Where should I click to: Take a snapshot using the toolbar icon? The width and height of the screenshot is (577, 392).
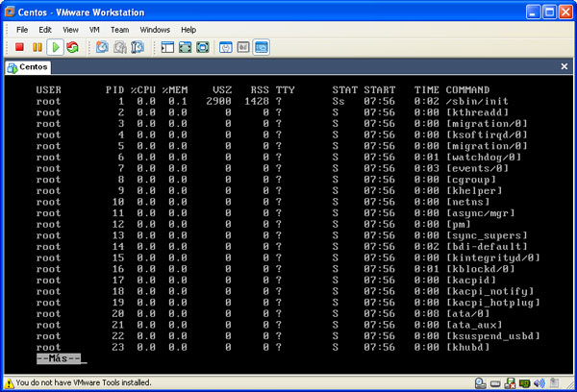[x=101, y=47]
